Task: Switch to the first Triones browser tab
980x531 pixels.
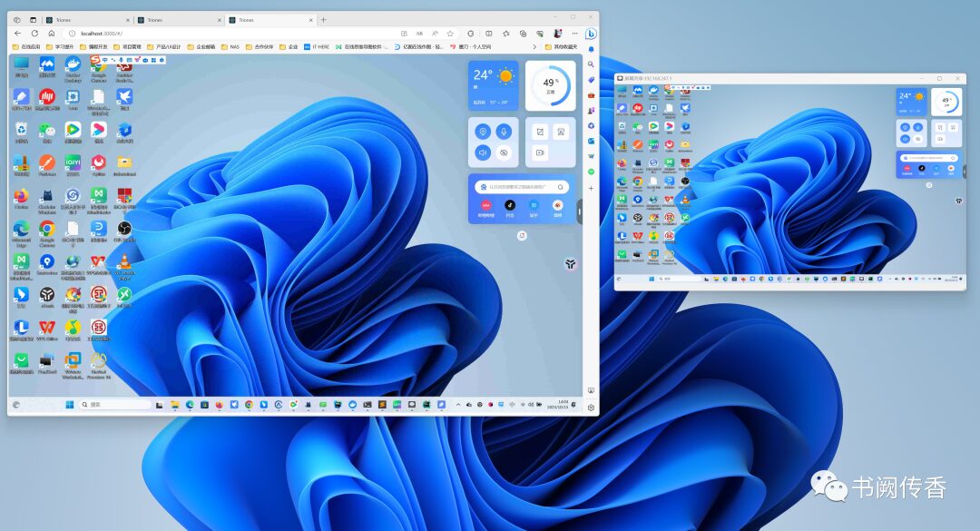Action: point(87,20)
